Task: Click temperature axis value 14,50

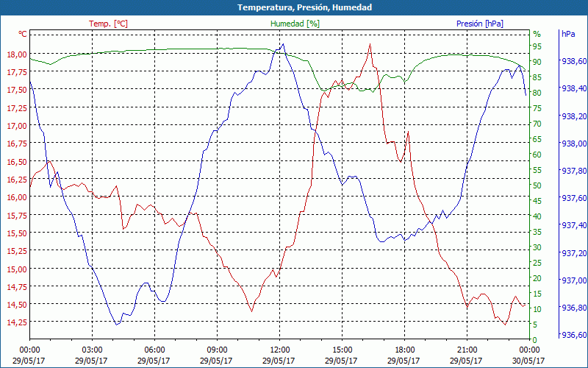Action: [17, 305]
